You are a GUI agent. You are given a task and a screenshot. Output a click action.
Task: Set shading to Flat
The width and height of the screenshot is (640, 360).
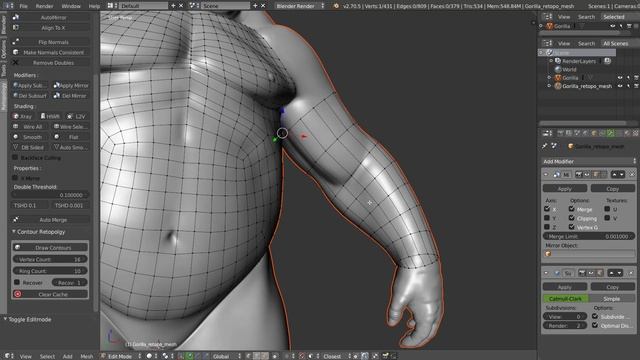[x=71, y=137]
